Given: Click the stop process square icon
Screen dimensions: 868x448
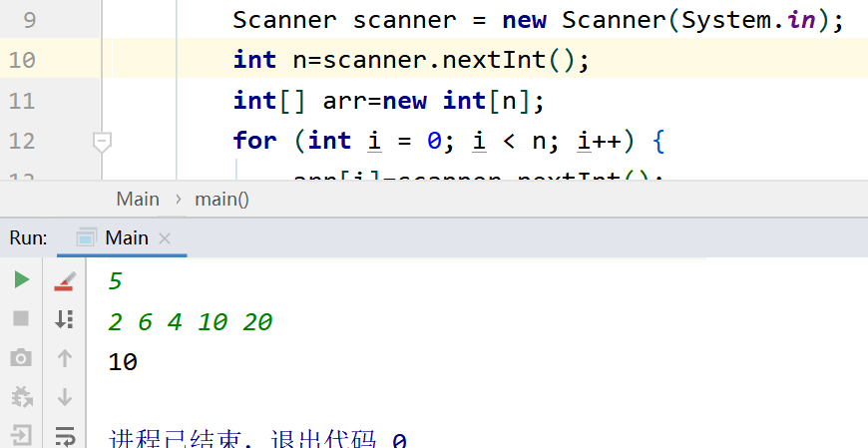Looking at the screenshot, I should [x=21, y=318].
